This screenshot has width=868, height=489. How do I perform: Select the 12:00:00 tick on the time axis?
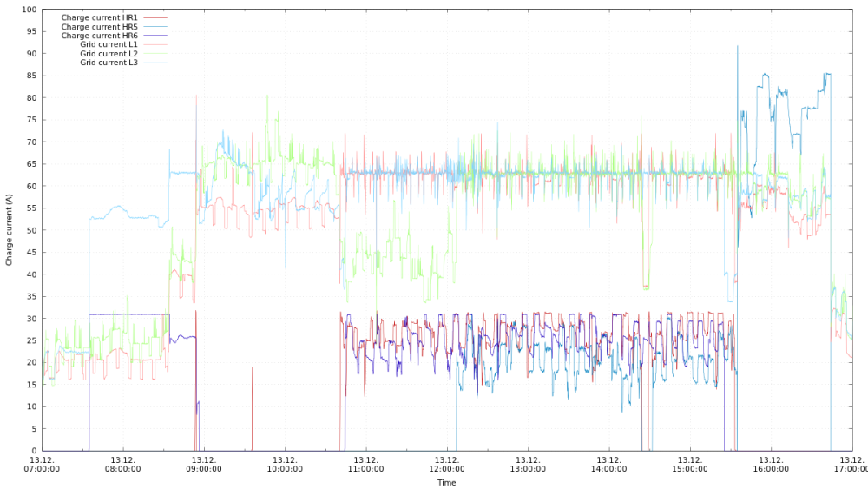pos(447,465)
